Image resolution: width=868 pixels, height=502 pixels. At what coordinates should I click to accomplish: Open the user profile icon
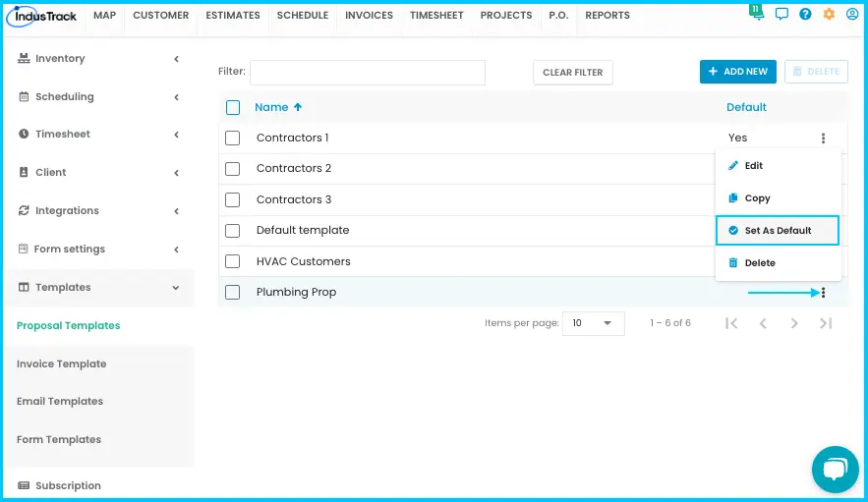pos(852,14)
